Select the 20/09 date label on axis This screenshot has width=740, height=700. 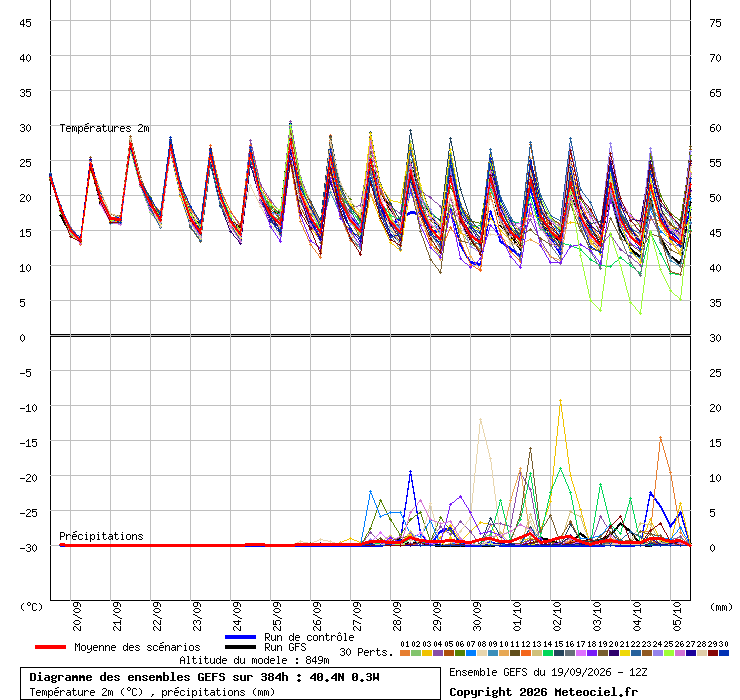[x=77, y=616]
